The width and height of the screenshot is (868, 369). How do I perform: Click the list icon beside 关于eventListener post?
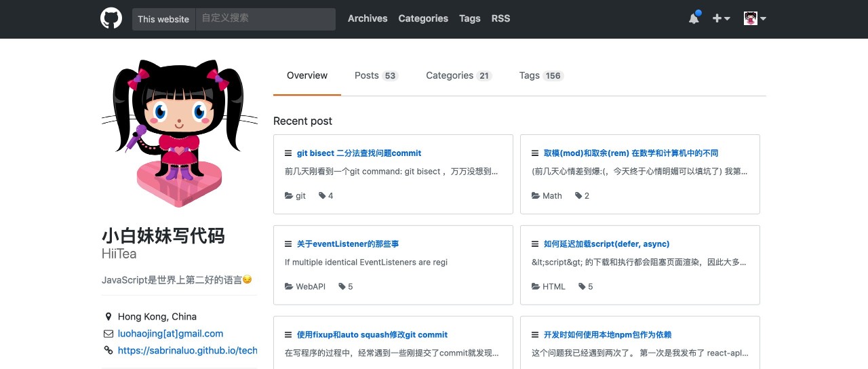tap(288, 244)
